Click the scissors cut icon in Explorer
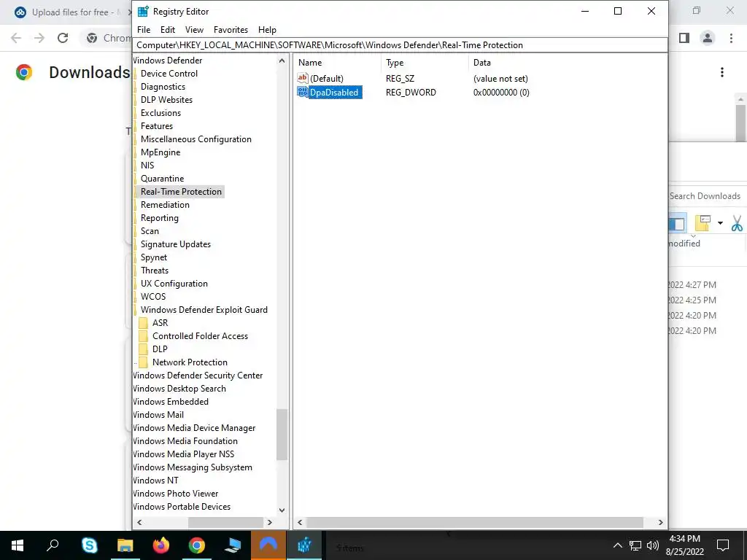The height and width of the screenshot is (560, 747). [x=737, y=223]
